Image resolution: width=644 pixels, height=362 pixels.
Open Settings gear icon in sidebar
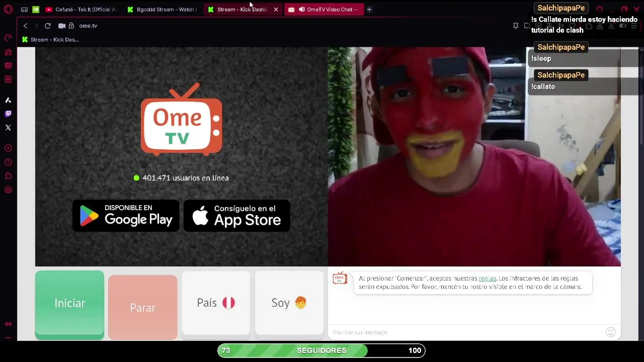[x=8, y=190]
